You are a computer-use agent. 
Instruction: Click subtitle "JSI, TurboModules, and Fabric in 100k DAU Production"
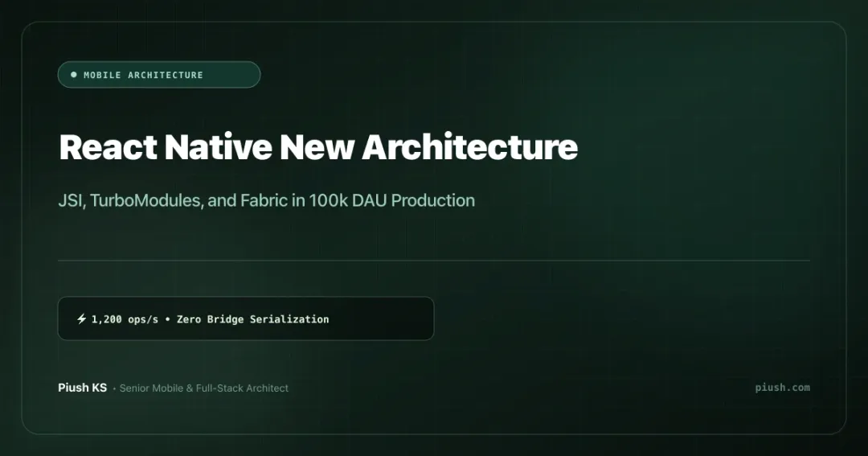266,200
